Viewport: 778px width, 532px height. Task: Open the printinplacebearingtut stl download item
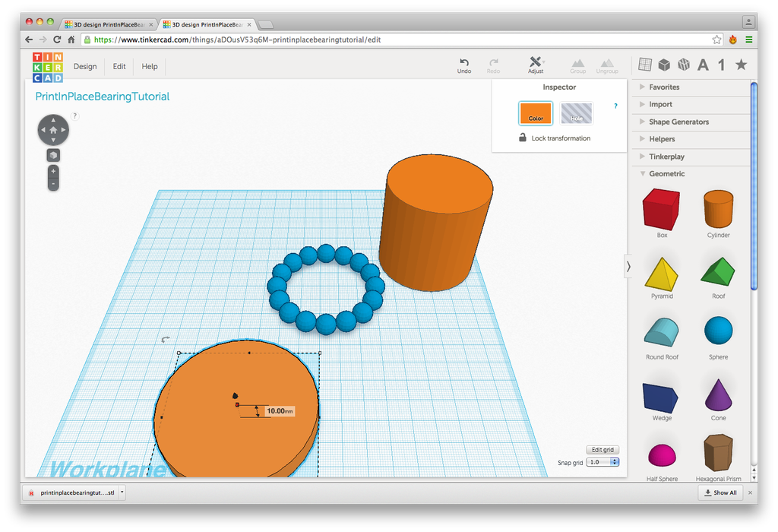[72, 492]
